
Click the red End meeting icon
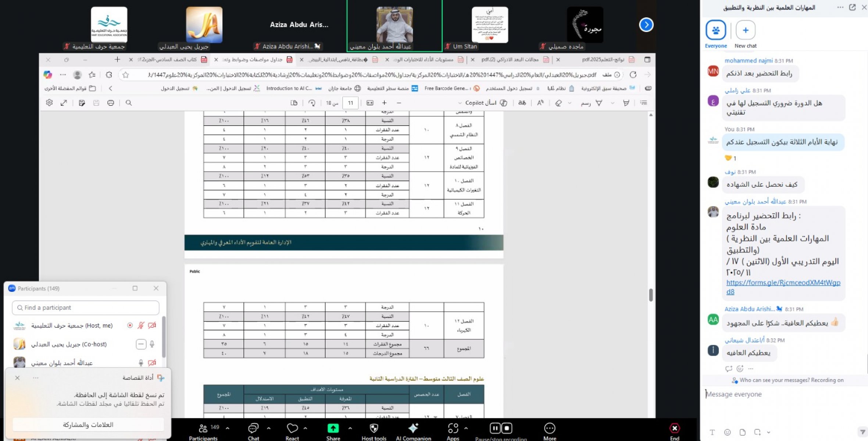click(674, 428)
